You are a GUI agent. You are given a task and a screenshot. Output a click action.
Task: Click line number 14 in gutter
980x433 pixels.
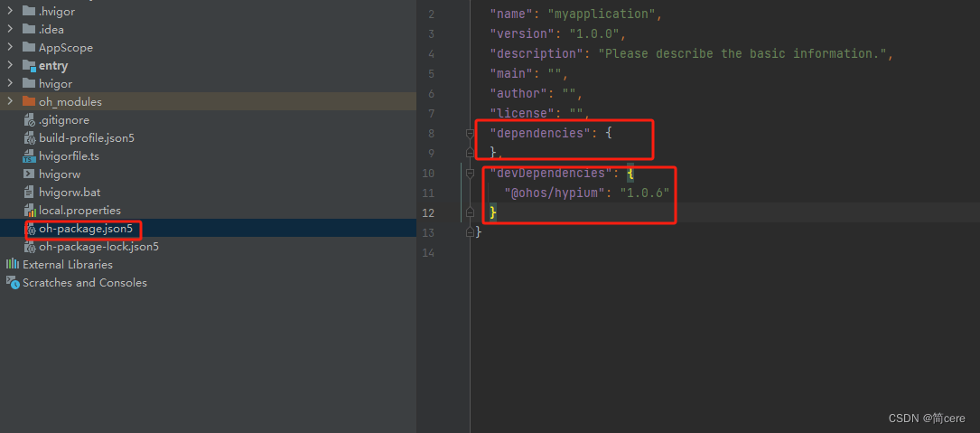pyautogui.click(x=428, y=253)
